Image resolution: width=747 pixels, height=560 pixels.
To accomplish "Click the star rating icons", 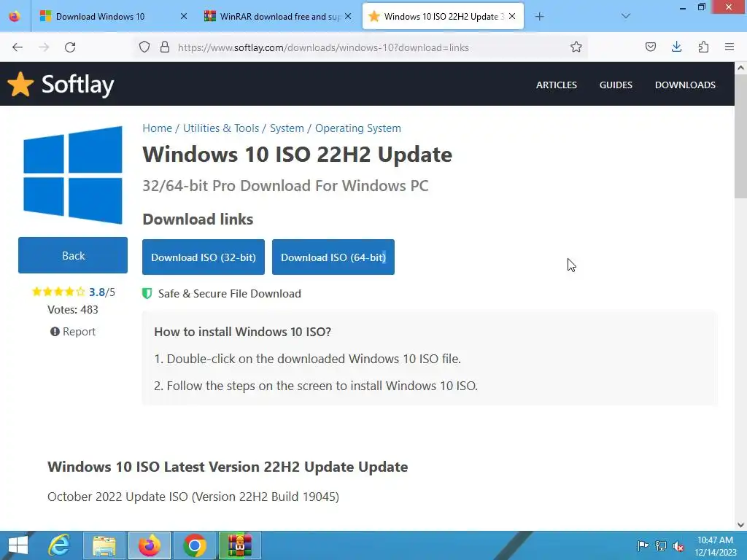I will [x=58, y=292].
